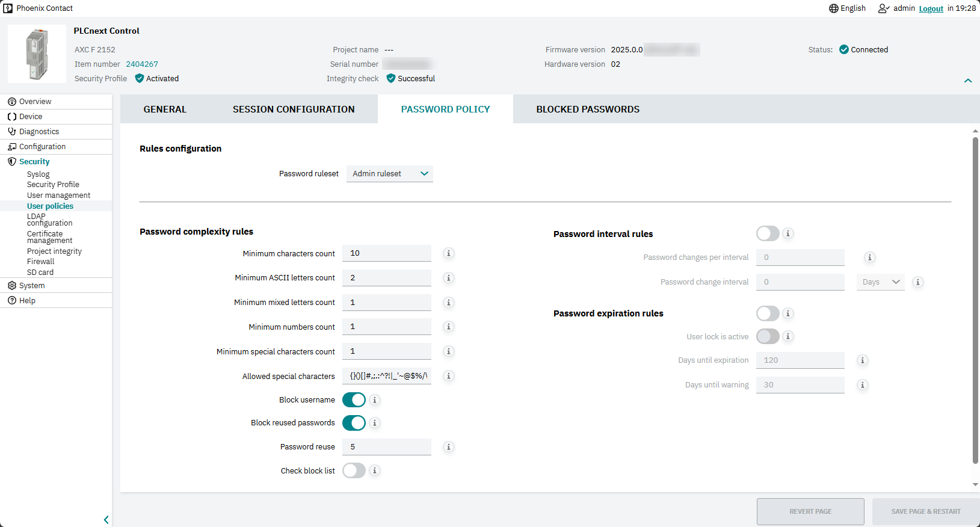Viewport: 980px width, 527px height.
Task: Open the Days interval unit dropdown
Action: pos(881,282)
